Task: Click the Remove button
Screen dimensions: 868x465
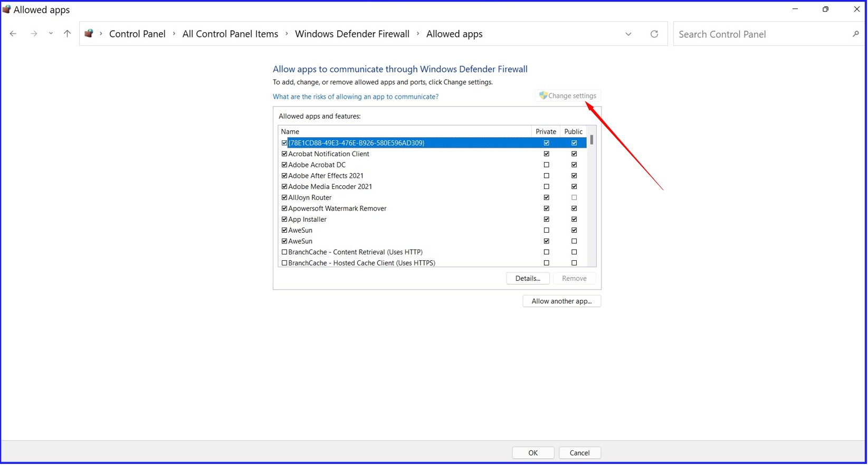Action: coord(574,278)
